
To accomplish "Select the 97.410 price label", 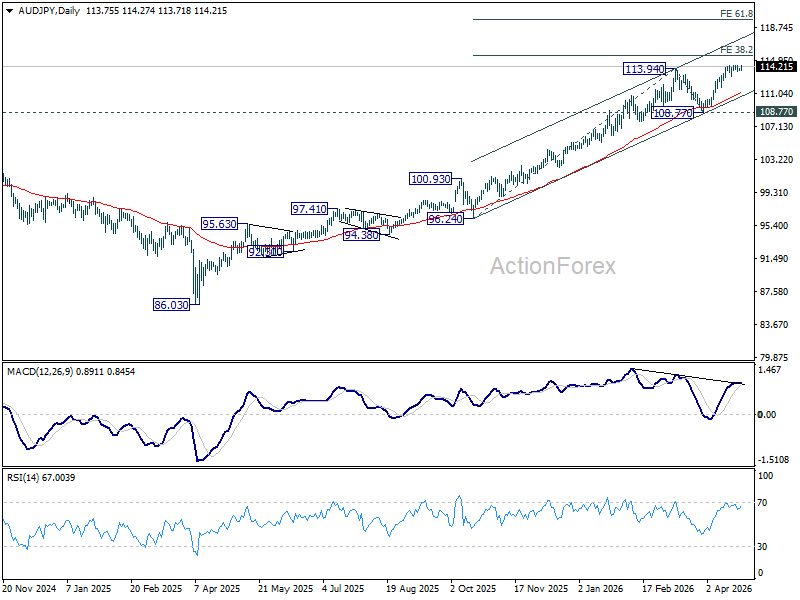I will tap(309, 209).
